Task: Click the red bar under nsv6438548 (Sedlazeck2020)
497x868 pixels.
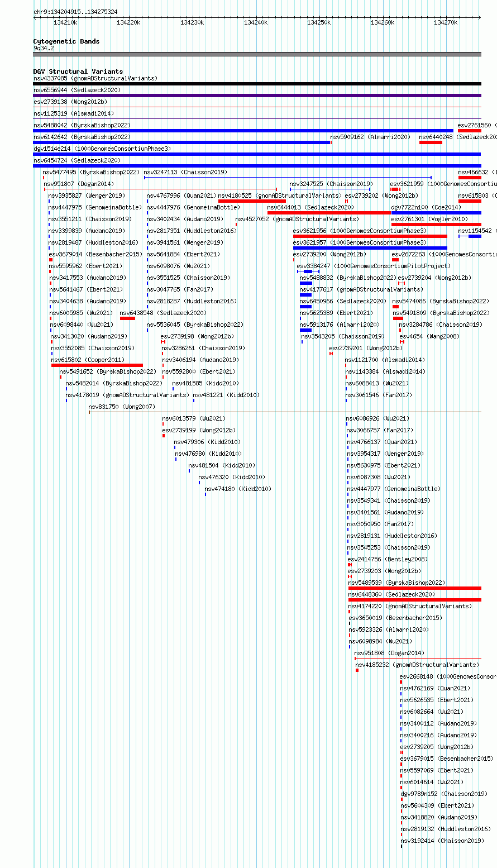Action: pyautogui.click(x=128, y=318)
